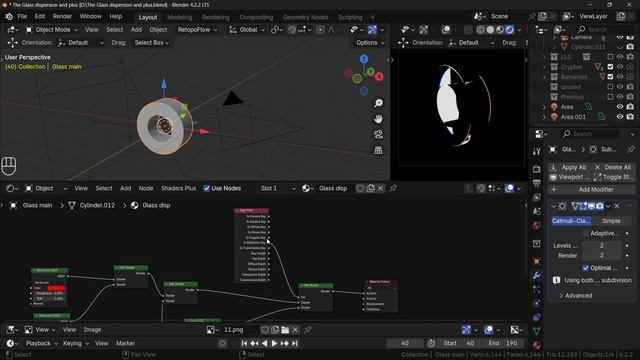Viewport: 640px width, 360px height.
Task: Open image file folder icon next to 11.png
Action: [285, 329]
